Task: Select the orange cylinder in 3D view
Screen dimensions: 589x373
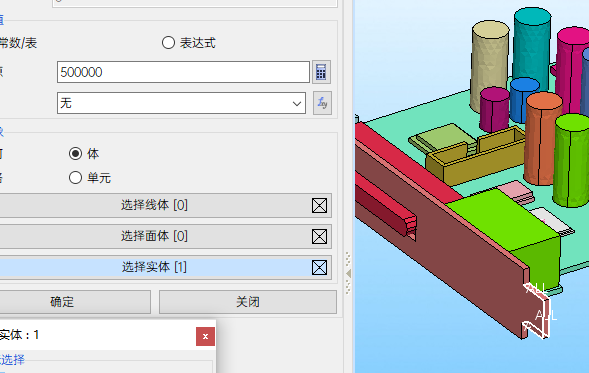Action: (542, 139)
